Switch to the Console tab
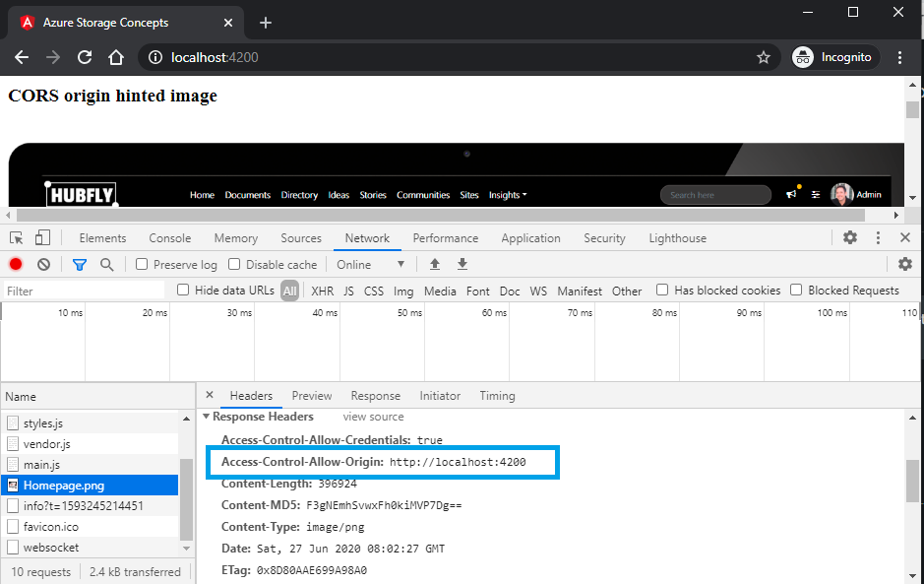The height and width of the screenshot is (584, 924). [169, 237]
